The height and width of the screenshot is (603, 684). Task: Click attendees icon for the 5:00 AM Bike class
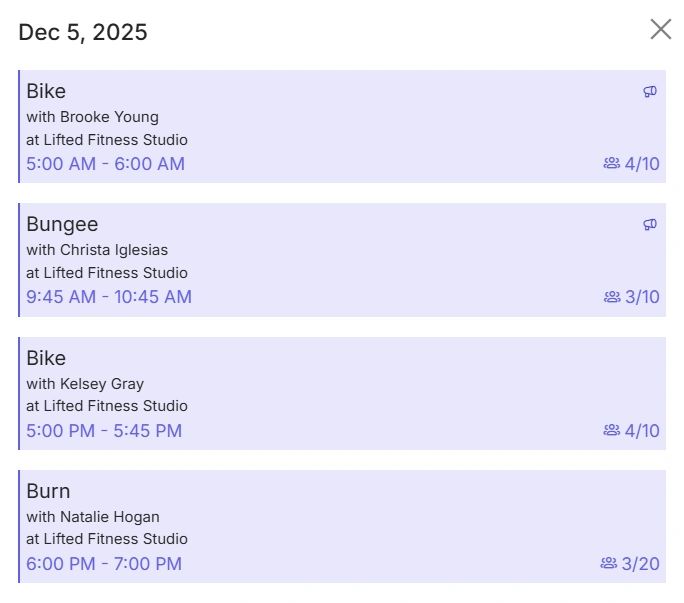click(x=612, y=163)
